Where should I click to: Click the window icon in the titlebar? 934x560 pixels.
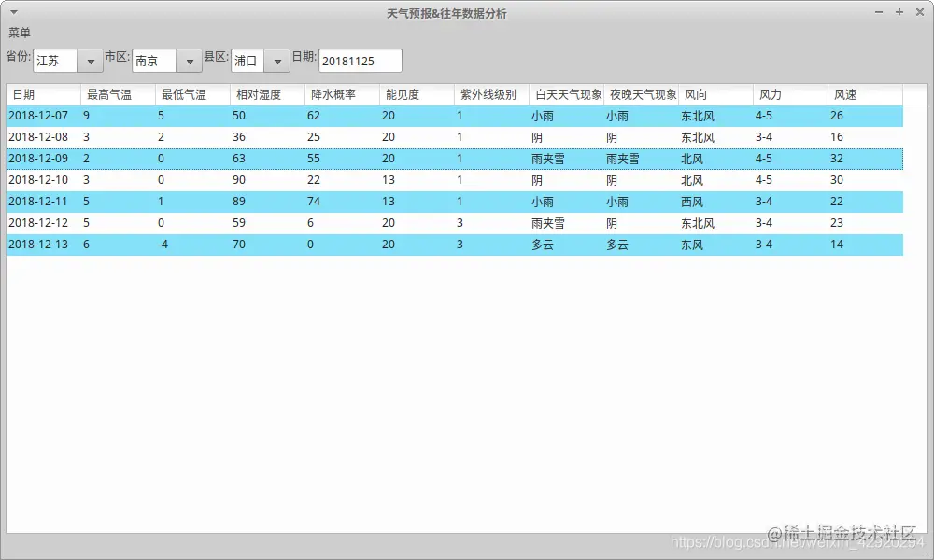point(12,12)
